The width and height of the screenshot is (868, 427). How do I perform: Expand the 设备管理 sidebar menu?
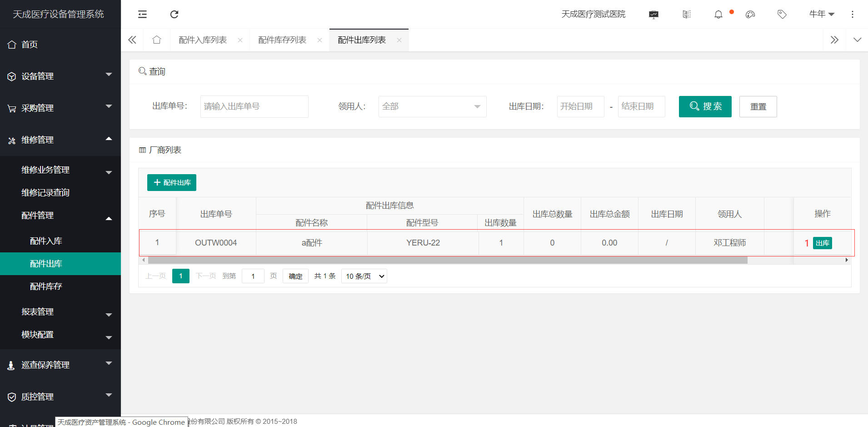pos(60,76)
